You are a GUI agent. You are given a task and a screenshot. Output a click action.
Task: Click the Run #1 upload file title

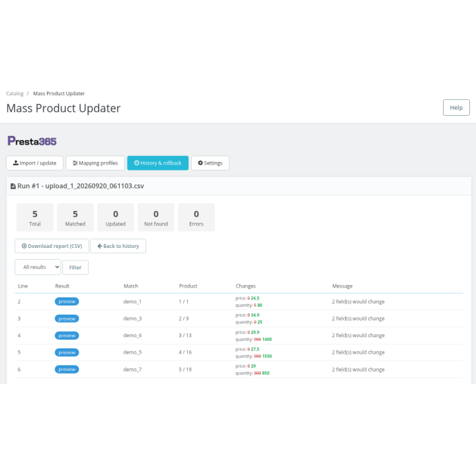pos(81,186)
